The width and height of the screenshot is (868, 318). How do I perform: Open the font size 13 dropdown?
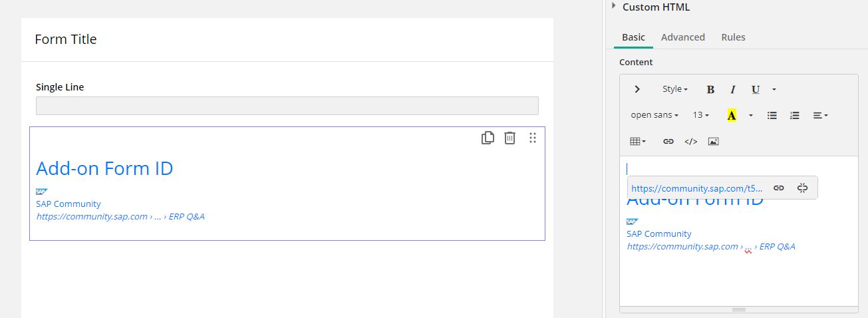700,115
